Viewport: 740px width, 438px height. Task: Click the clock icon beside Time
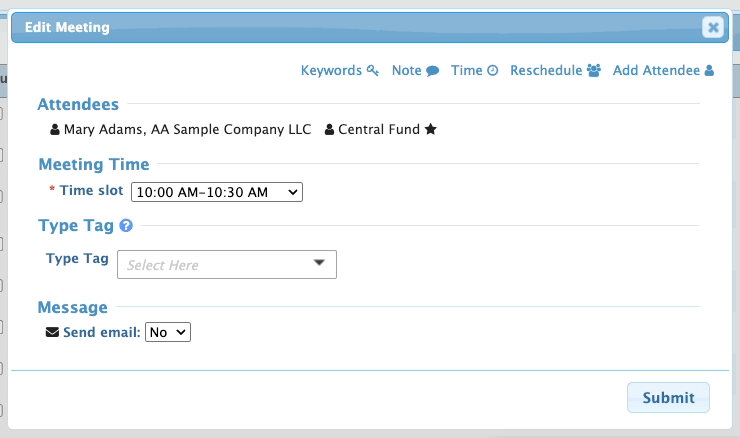pos(492,71)
